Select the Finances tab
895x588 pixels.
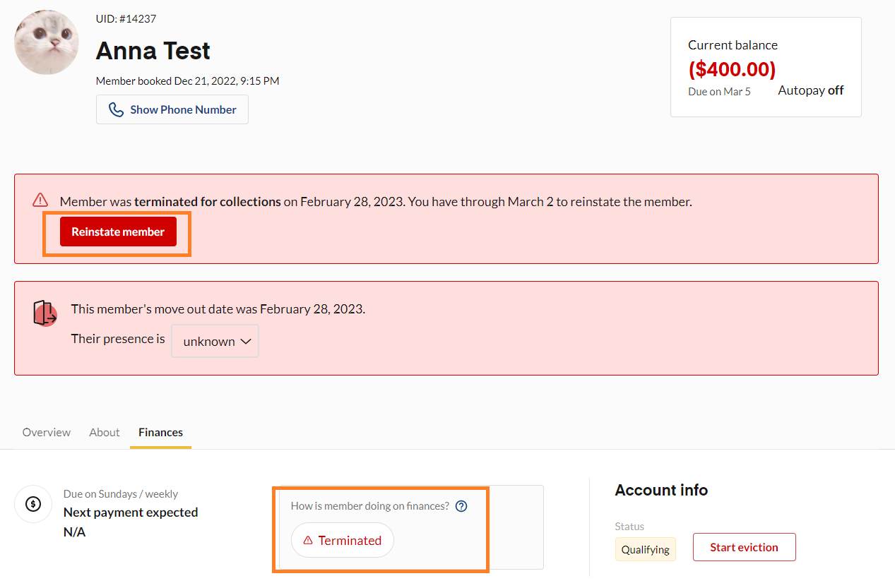(x=160, y=432)
